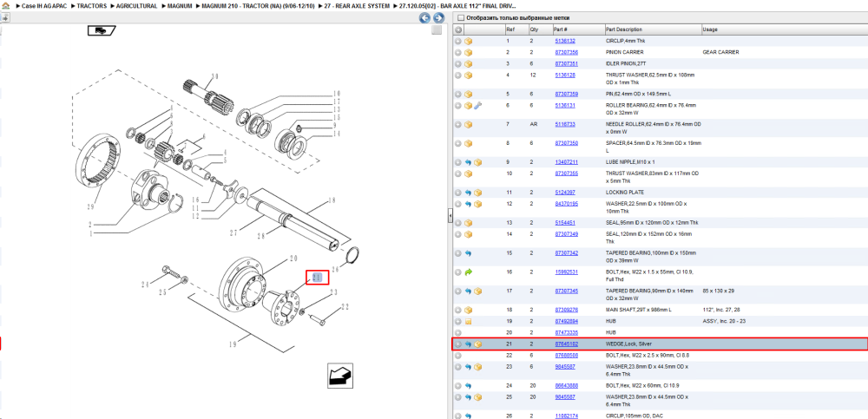Viewport: 868px width, 419px height.
Task: Open part number 13407211 link
Action: pyautogui.click(x=566, y=162)
